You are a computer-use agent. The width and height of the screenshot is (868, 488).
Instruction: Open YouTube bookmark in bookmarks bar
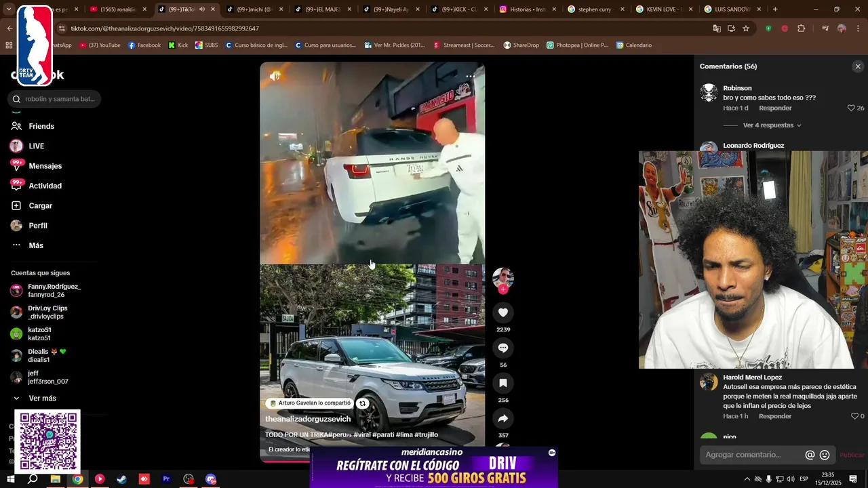[x=100, y=45]
